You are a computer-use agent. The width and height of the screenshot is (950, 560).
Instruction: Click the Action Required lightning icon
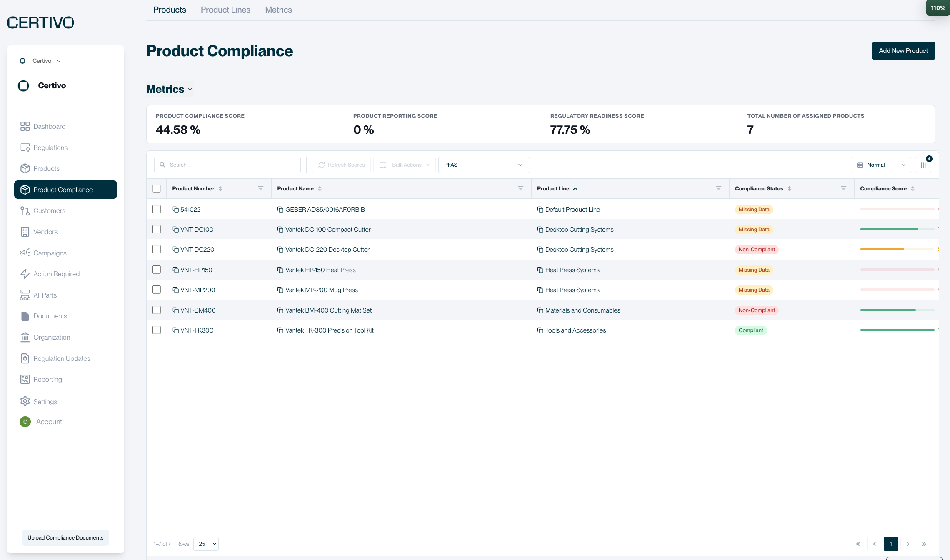(x=25, y=274)
